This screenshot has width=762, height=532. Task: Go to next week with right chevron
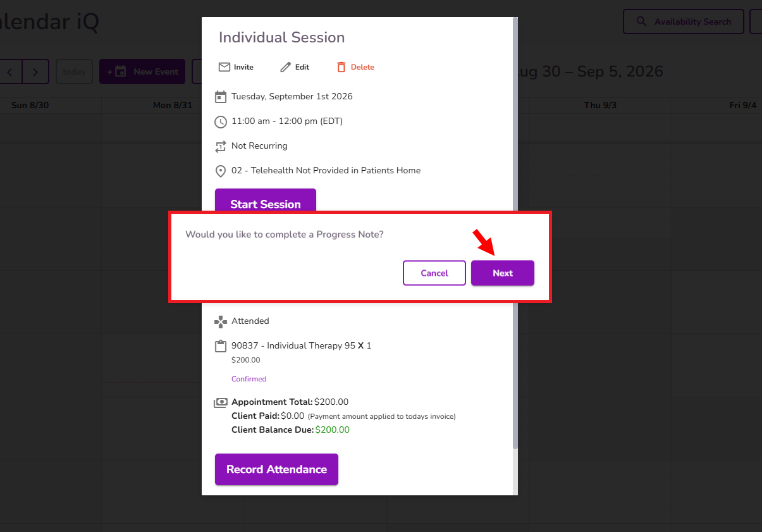pos(36,71)
